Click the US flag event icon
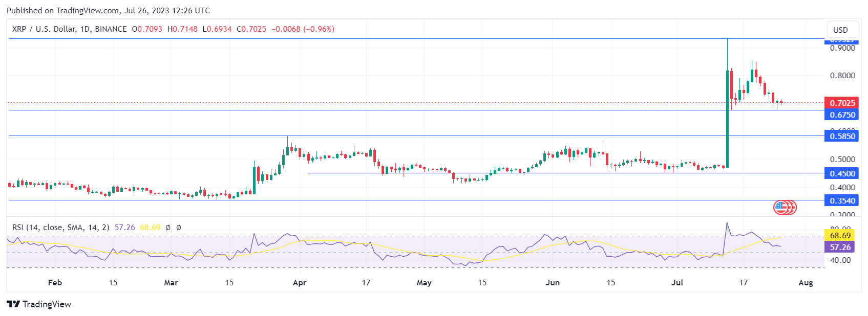 (x=780, y=207)
